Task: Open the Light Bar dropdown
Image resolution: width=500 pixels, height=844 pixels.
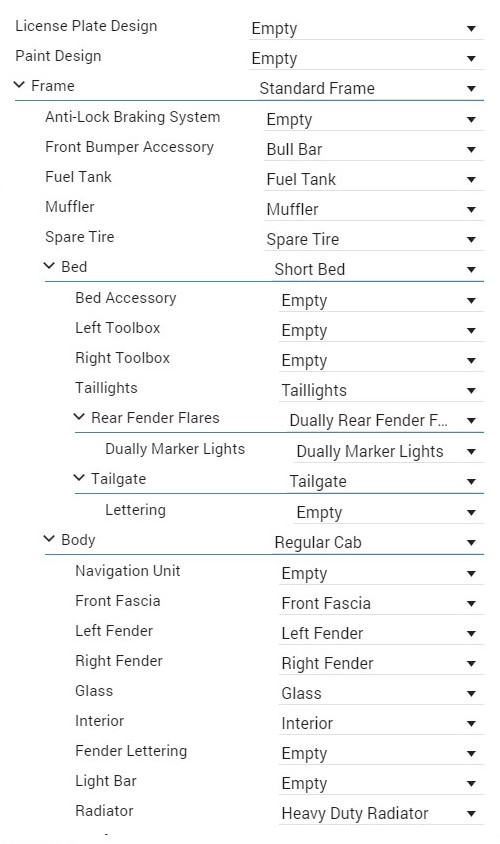Action: (x=381, y=783)
